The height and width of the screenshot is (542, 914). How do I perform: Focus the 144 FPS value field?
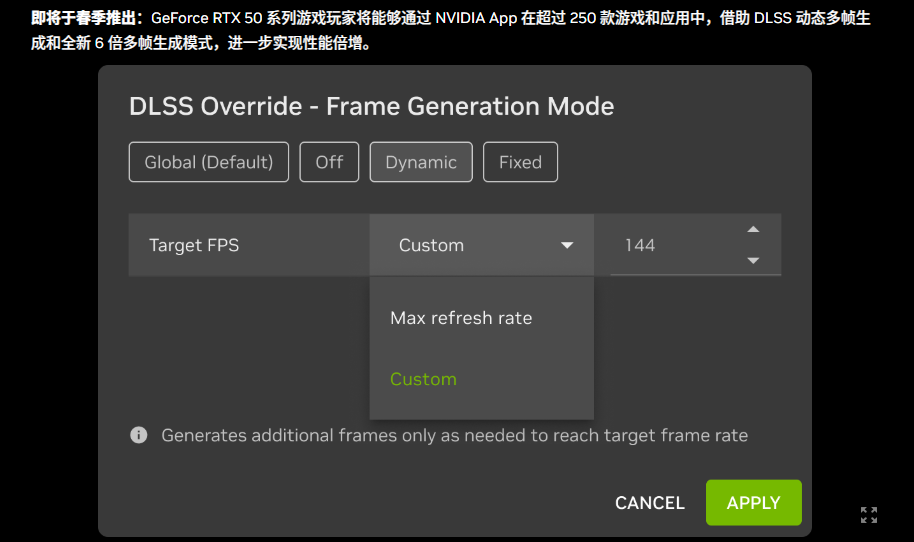(670, 245)
